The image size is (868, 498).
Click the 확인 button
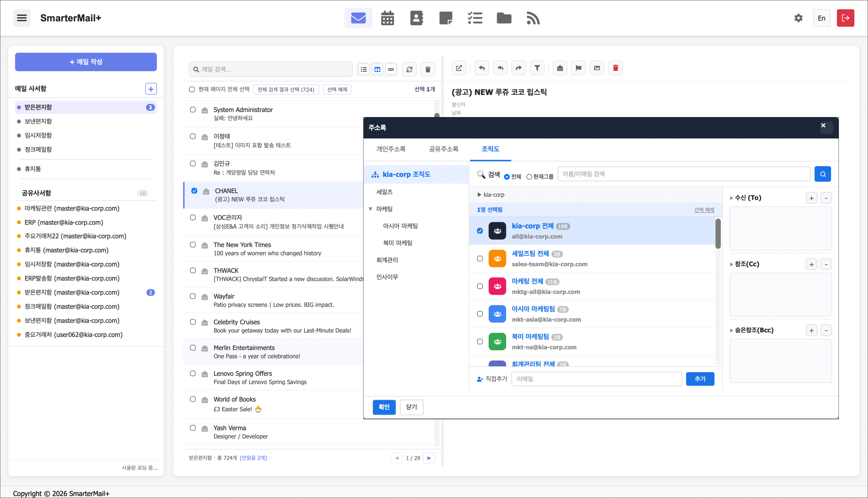(x=384, y=407)
